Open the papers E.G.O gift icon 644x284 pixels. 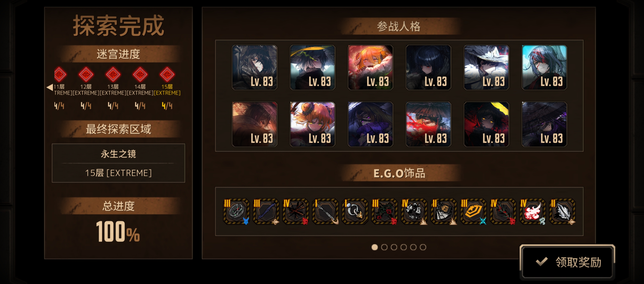pyautogui.click(x=444, y=211)
